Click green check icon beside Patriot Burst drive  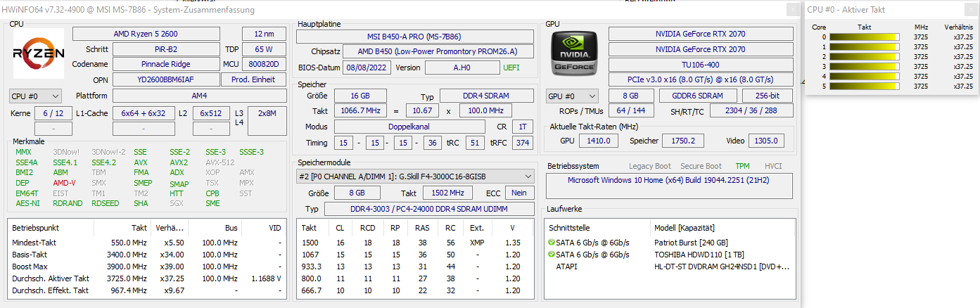point(552,243)
